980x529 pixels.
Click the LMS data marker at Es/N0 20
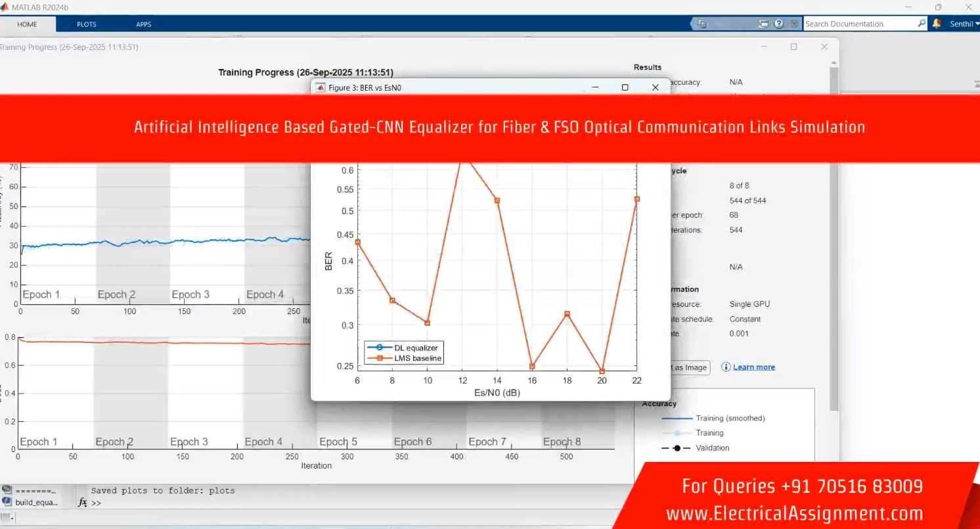(602, 371)
